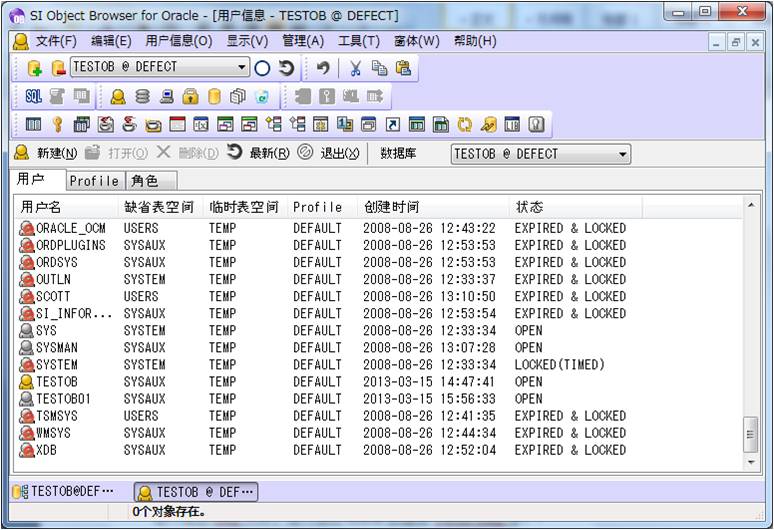Open the 显示(V) menu

click(x=247, y=40)
